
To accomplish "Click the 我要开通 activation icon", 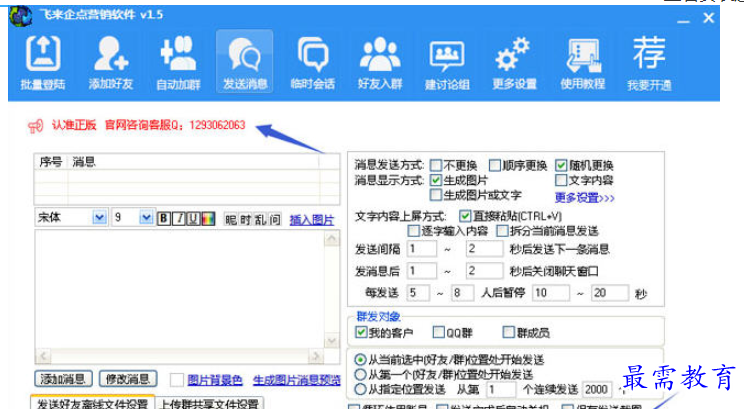I will tap(649, 63).
